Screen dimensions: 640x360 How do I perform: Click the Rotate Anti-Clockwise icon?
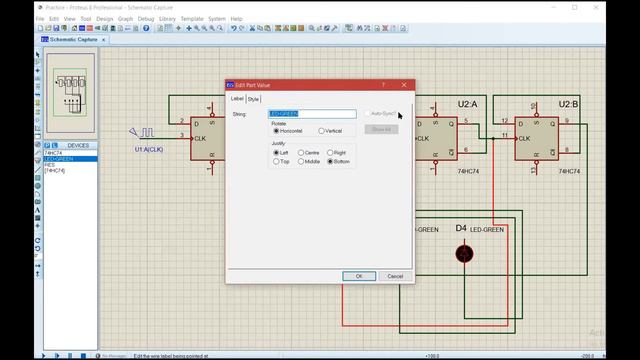point(38,249)
